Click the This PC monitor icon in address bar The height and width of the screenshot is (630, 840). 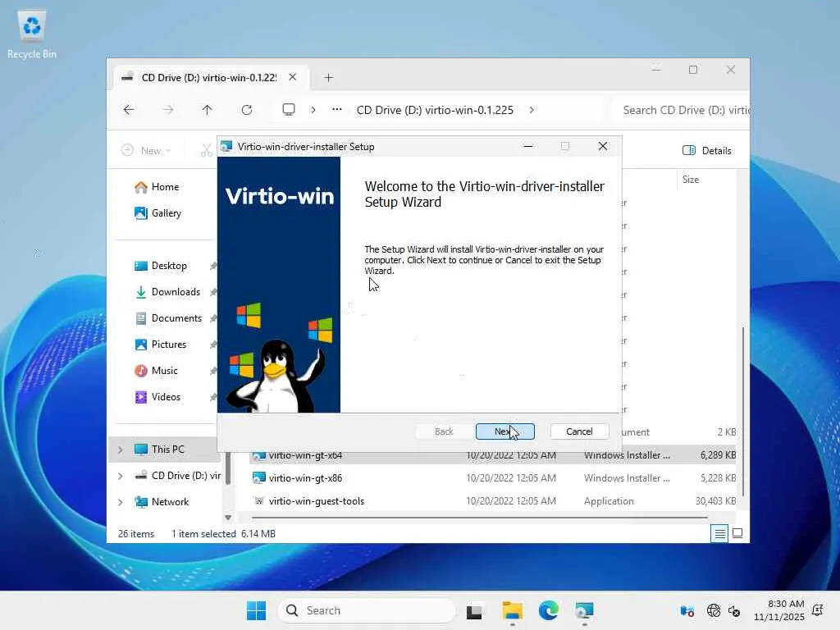click(289, 110)
